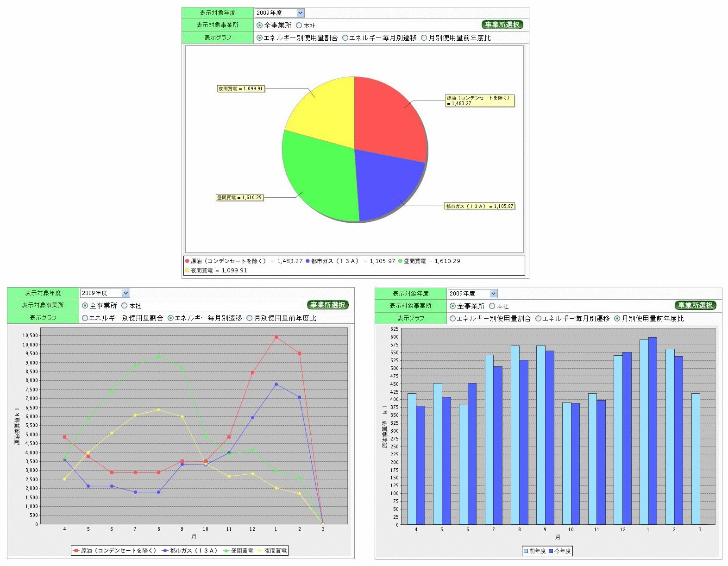Click red 原油 legend marker below pie chart

[188, 261]
